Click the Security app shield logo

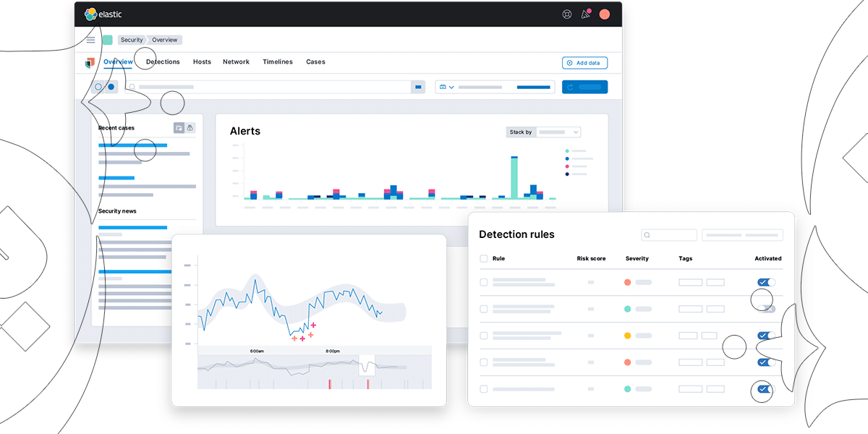tap(90, 62)
